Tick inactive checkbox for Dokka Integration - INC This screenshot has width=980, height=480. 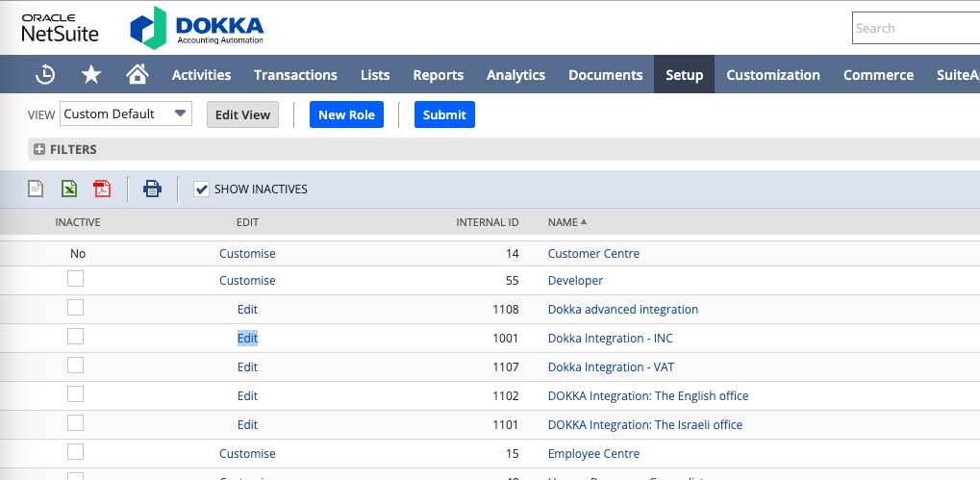(76, 337)
